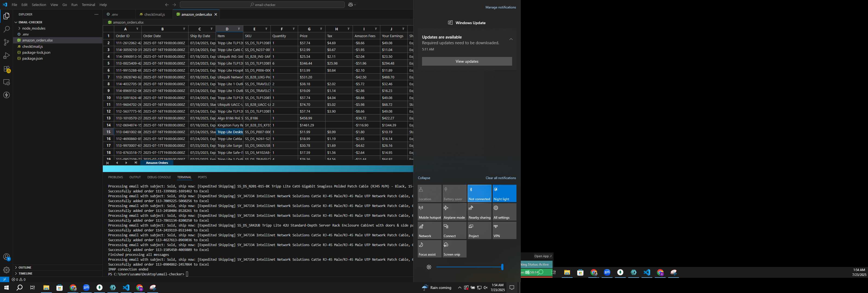This screenshot has height=293, width=868.
Task: Switch to the Problems panel tab
Action: coord(116,177)
